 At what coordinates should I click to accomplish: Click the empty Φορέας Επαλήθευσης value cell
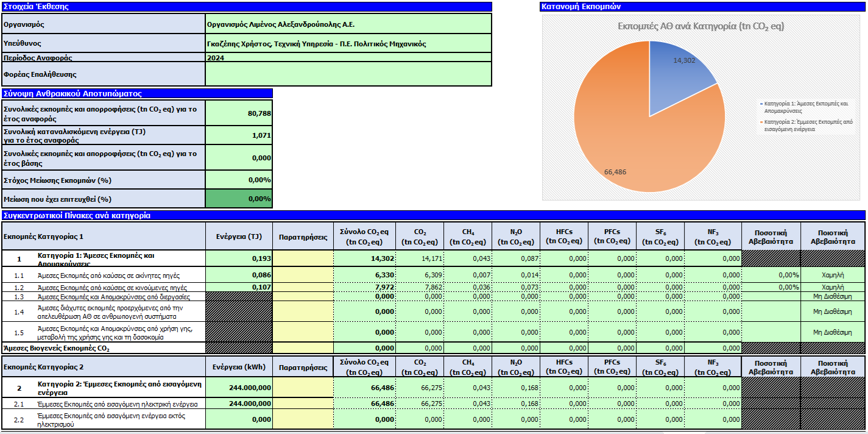[x=348, y=74]
